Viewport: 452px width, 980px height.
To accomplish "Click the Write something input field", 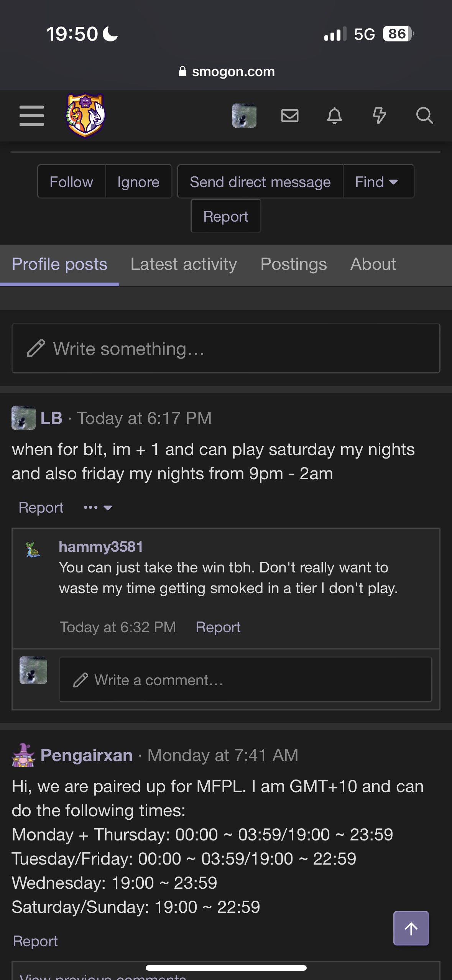I will (x=226, y=348).
